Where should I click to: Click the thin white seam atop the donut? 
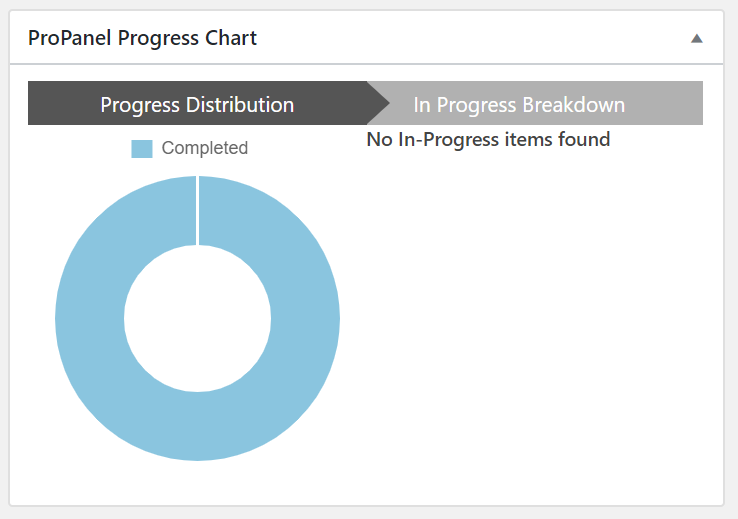click(198, 211)
